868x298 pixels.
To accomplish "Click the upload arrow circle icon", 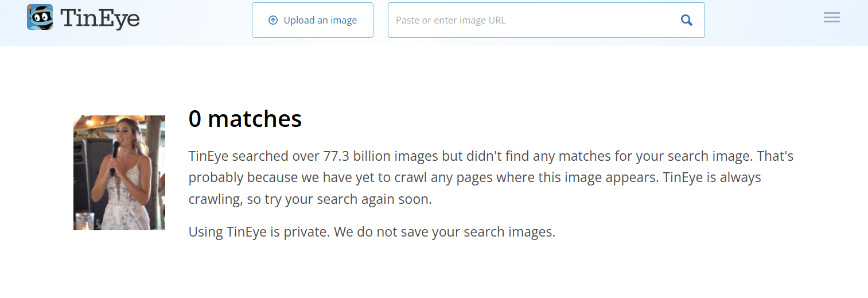I will pyautogui.click(x=273, y=21).
